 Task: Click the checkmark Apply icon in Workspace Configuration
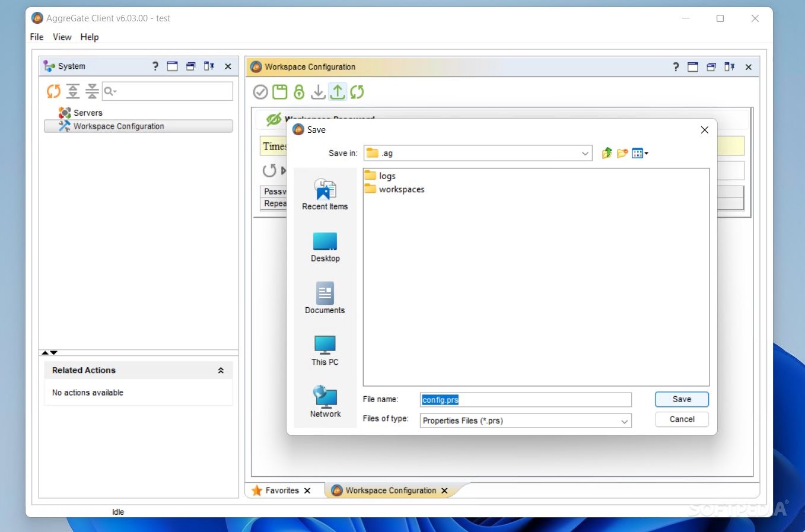coord(260,92)
